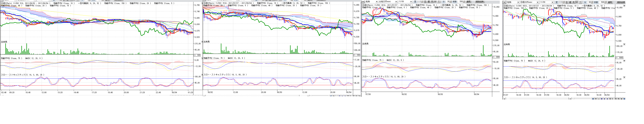Toggle the 月 (monthly) period button in the 60-minute chart
Image resolution: width=644 pixels, height=124 pixels.
pos(573,2)
